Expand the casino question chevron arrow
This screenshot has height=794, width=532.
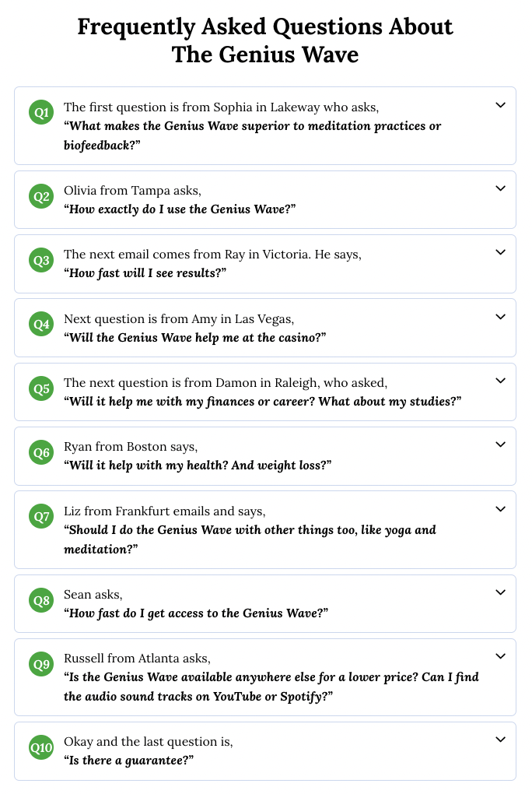pos(500,317)
